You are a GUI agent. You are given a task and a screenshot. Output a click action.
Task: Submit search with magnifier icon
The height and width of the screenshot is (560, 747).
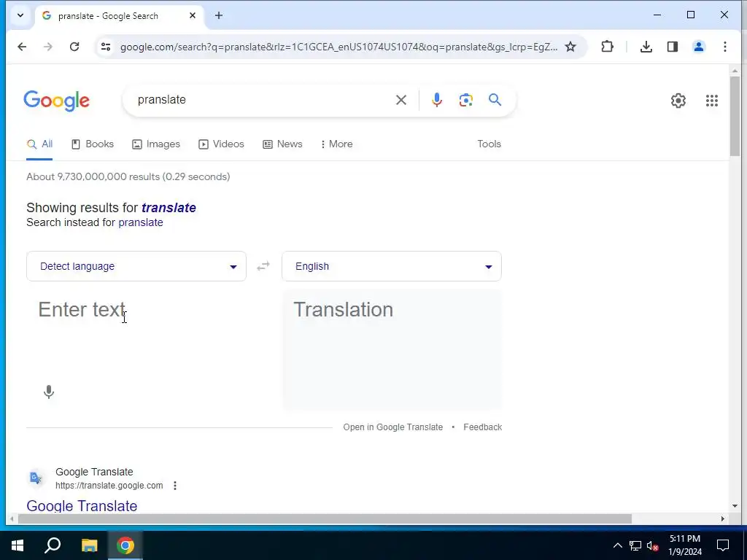[x=495, y=100]
